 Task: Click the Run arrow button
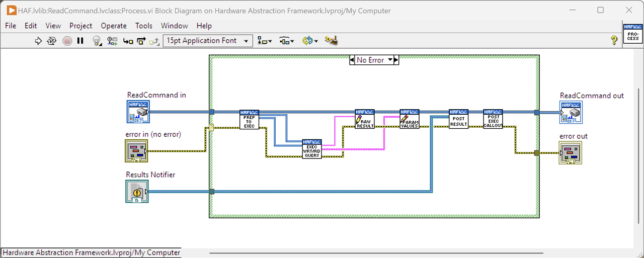38,41
